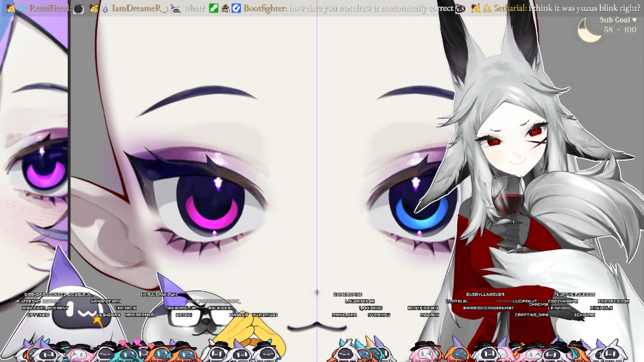Image resolution: width=644 pixels, height=362 pixels.
Task: Click the 'LUCIFENUT' name tag
Action: coord(525,301)
